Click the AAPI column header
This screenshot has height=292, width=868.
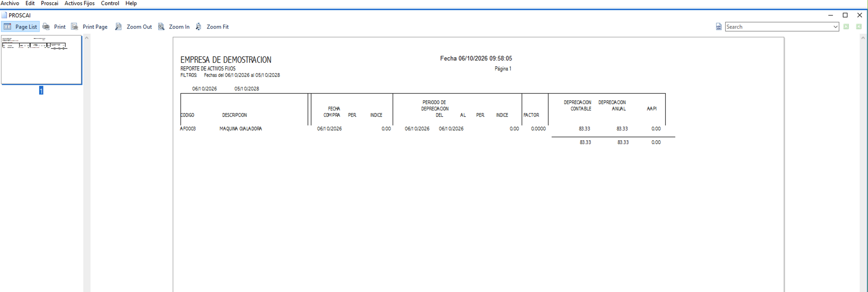(652, 109)
